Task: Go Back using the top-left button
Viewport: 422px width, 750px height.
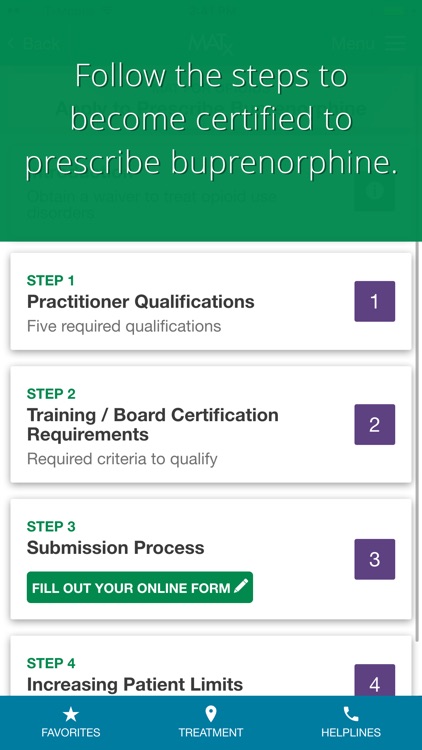Action: pos(33,44)
